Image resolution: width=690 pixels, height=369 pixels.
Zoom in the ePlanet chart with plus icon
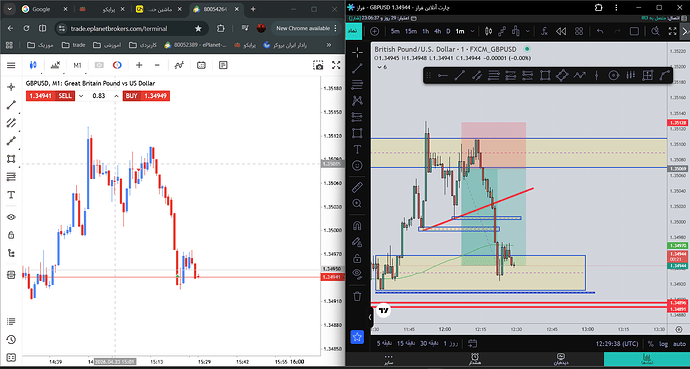(x=139, y=65)
